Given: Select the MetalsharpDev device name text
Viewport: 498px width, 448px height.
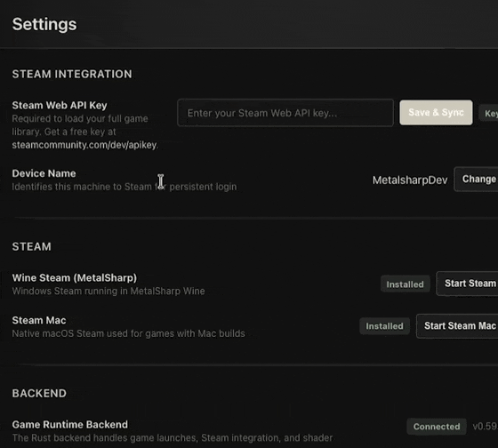Looking at the screenshot, I should pyautogui.click(x=410, y=180).
